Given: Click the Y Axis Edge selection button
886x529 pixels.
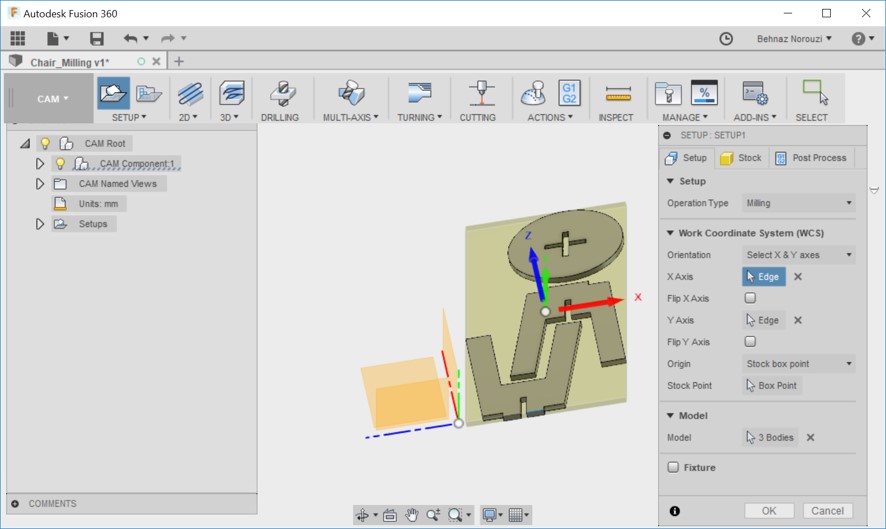Looking at the screenshot, I should (763, 320).
